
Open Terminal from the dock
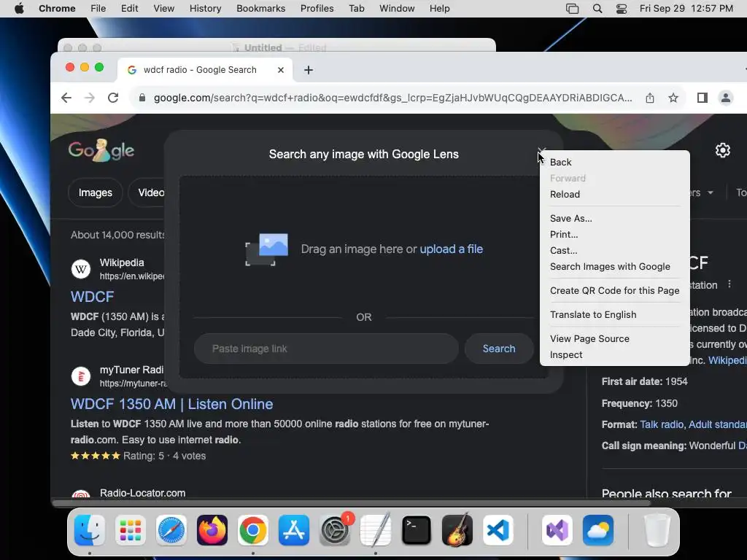pyautogui.click(x=417, y=530)
